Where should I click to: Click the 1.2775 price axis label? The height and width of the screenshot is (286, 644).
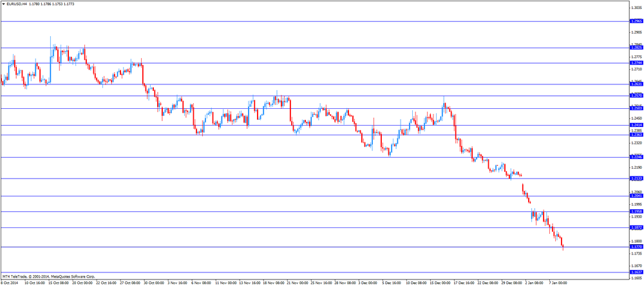[636, 57]
